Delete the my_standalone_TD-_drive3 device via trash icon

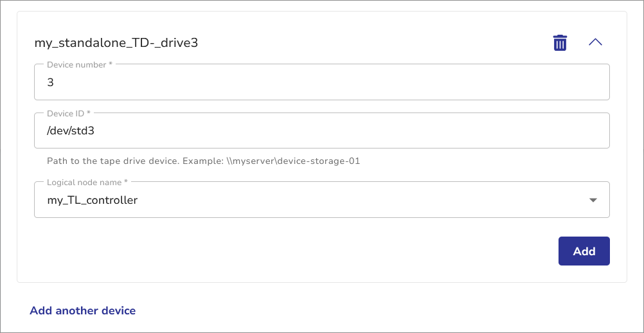point(560,43)
